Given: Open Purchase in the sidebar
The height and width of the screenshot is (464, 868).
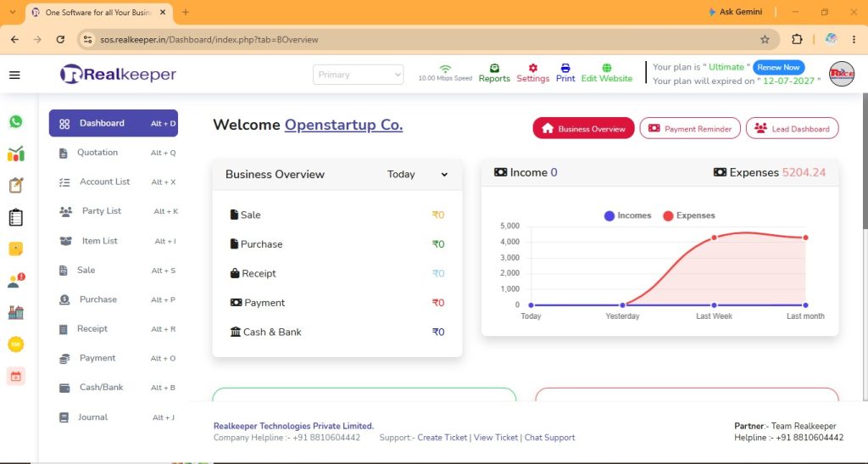Looking at the screenshot, I should coord(114,299).
